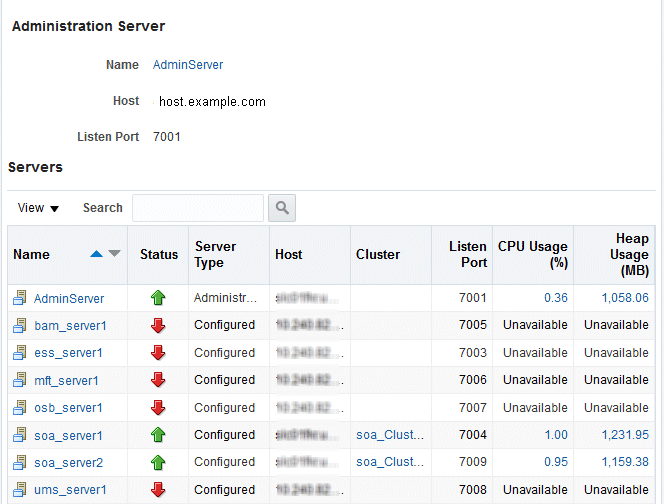Click the magnifying glass search button
This screenshot has width=664, height=504.
[x=282, y=208]
